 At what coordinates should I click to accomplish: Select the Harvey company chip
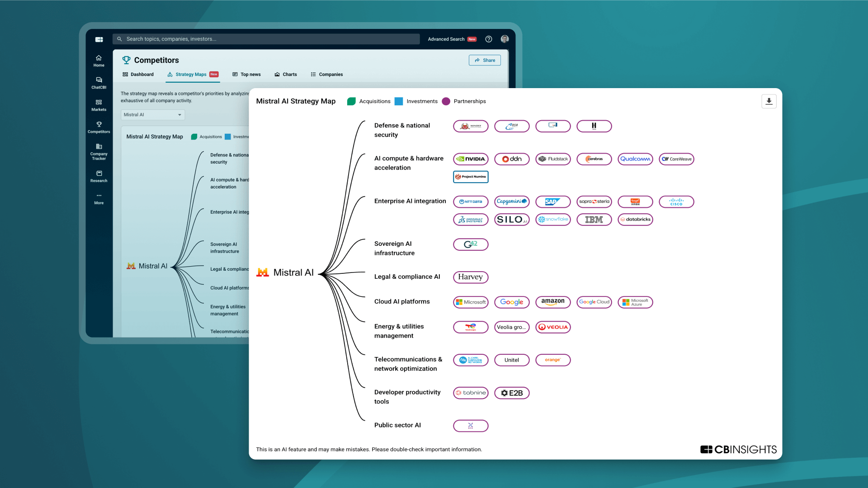[x=471, y=277]
